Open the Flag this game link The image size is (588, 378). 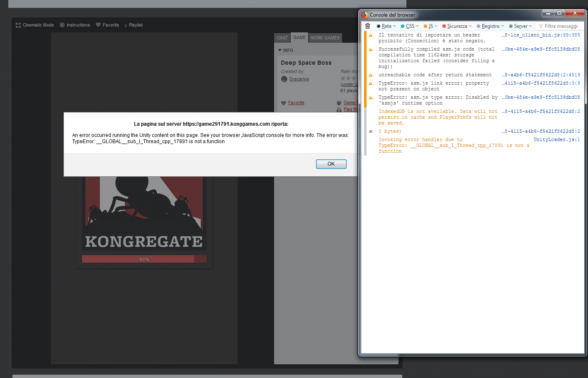tap(350, 110)
